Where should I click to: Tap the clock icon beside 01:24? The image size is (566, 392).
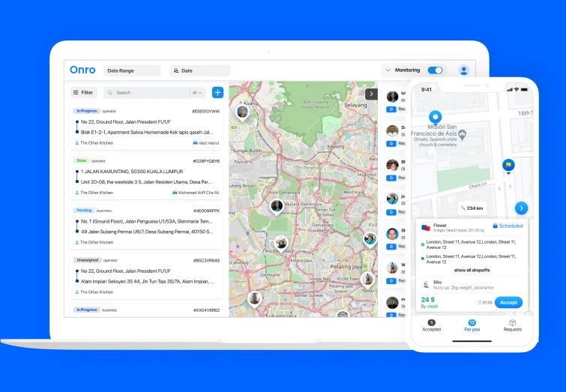coord(479,303)
